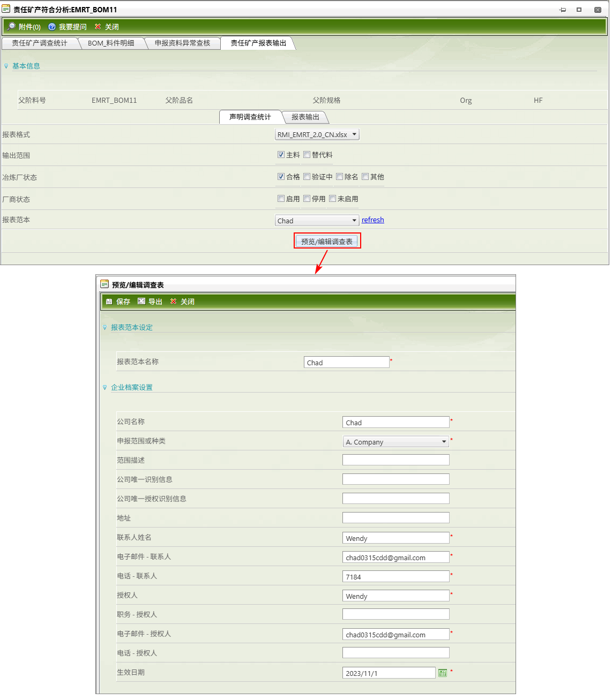Enable the 替代料 checkbox

tap(307, 155)
